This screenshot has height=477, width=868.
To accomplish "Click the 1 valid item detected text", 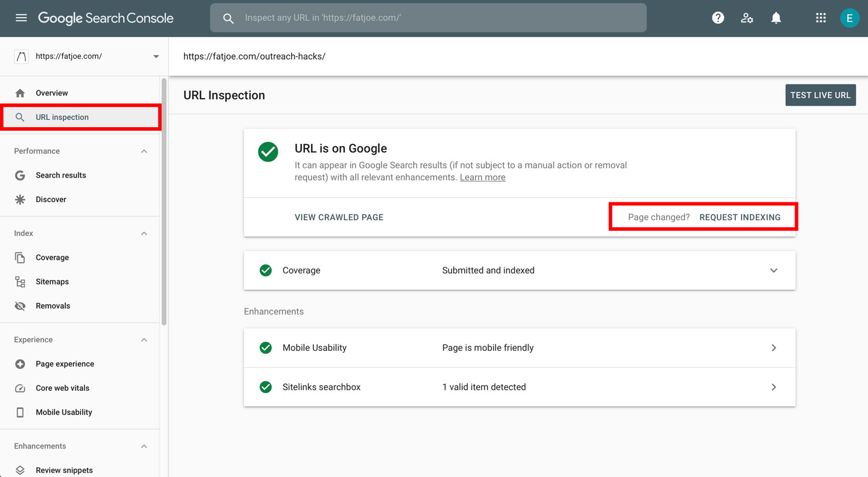I will pos(484,387).
